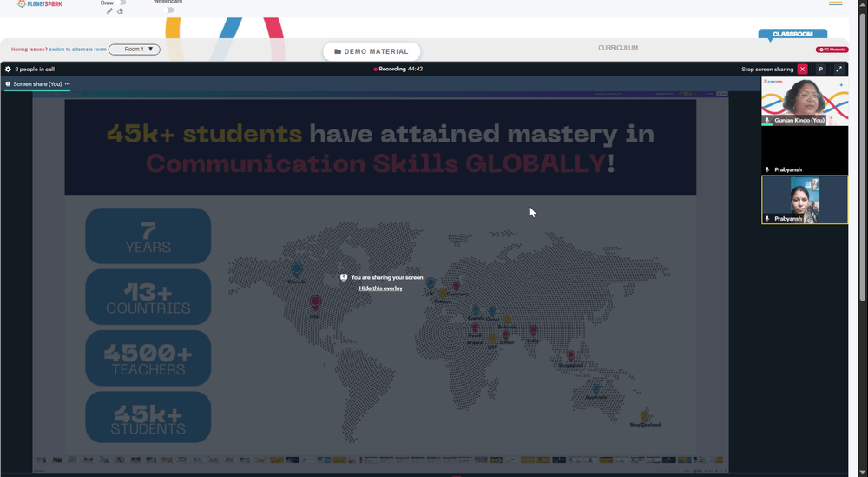The height and width of the screenshot is (477, 868).
Task: Click switch to alternate room link
Action: tap(77, 50)
